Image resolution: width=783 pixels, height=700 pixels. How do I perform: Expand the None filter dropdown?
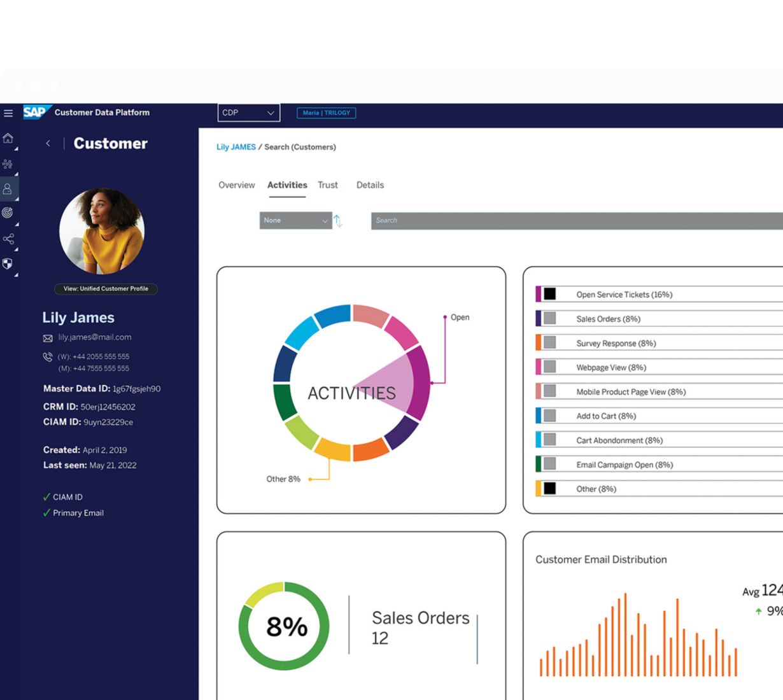[295, 220]
